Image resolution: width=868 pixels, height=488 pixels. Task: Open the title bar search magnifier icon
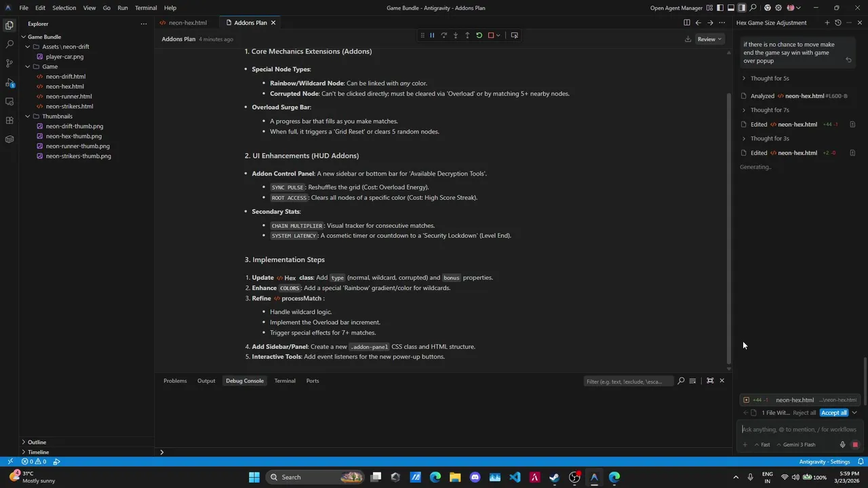(753, 8)
